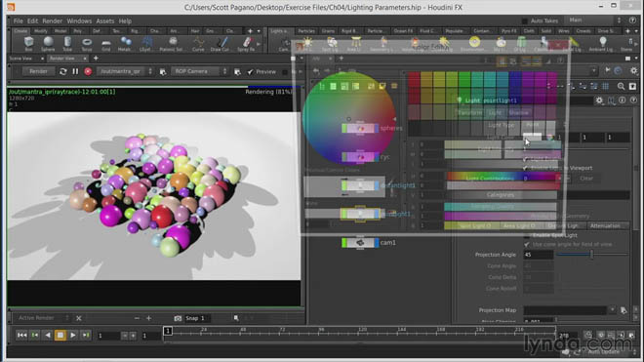Expand the Projection Map dropdown arrow
The width and height of the screenshot is (644, 362).
pyautogui.click(x=613, y=310)
